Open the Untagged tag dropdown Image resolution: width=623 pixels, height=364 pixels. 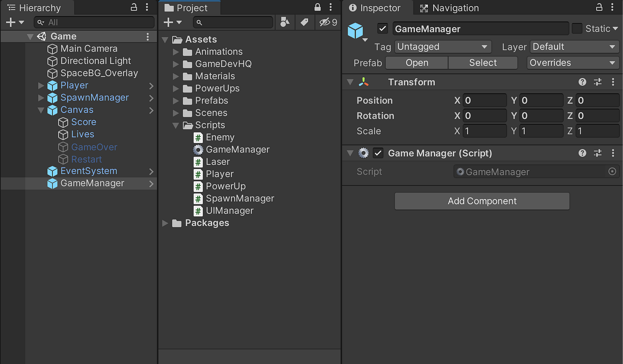(x=442, y=47)
